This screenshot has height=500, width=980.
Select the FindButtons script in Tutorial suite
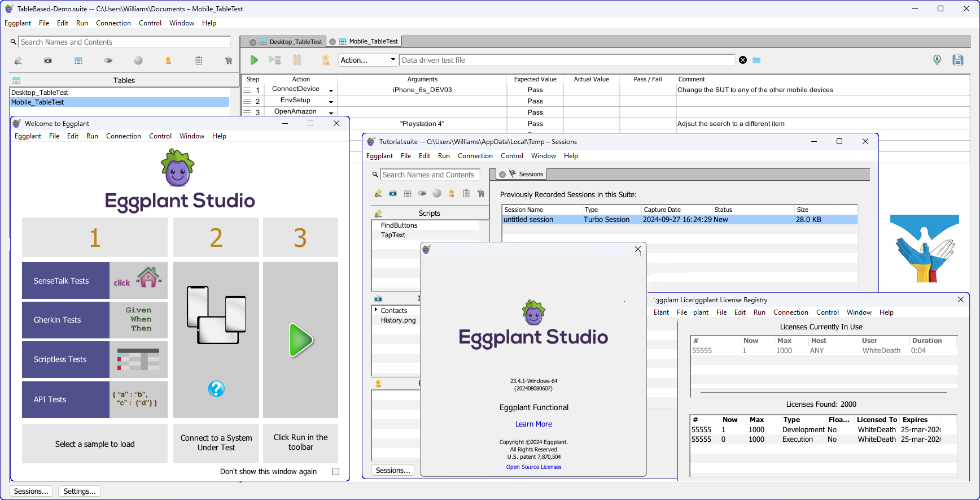399,225
